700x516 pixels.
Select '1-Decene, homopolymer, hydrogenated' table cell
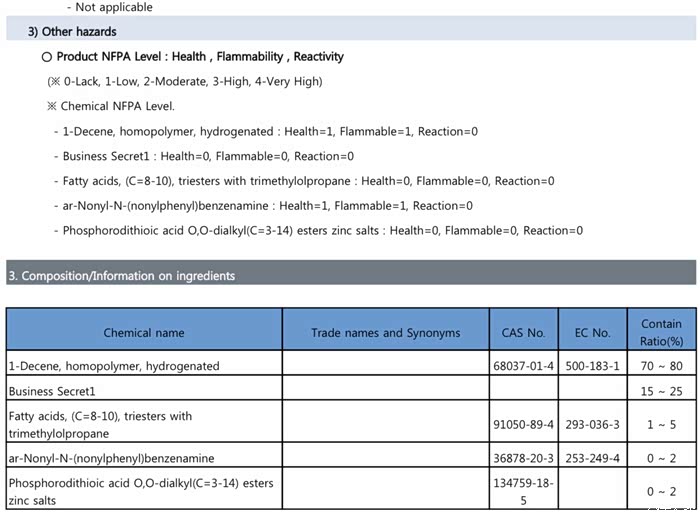tap(113, 366)
